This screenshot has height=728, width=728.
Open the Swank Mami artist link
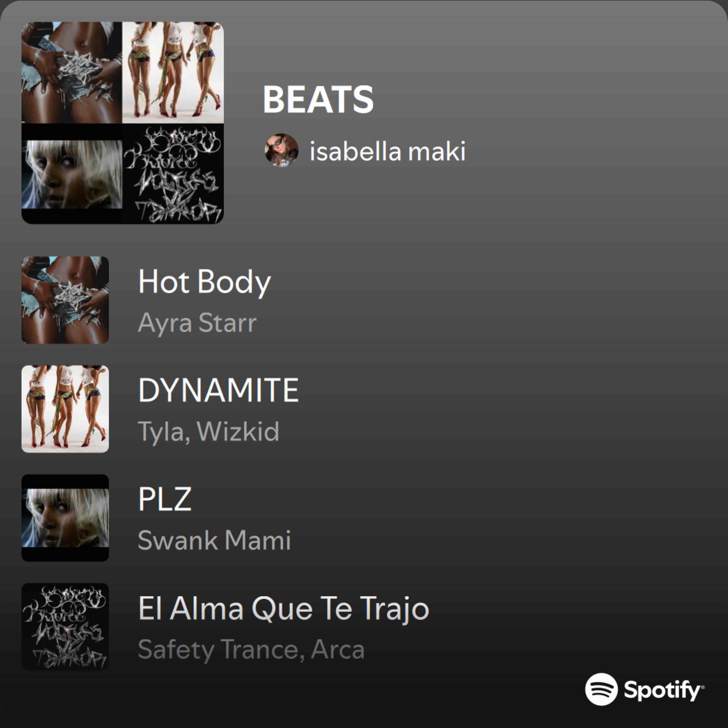[x=214, y=540]
